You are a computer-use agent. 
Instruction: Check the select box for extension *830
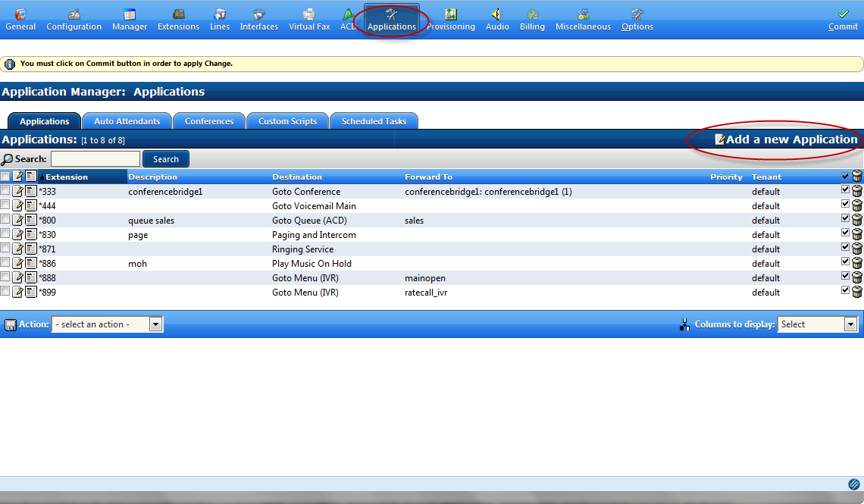(x=5, y=235)
